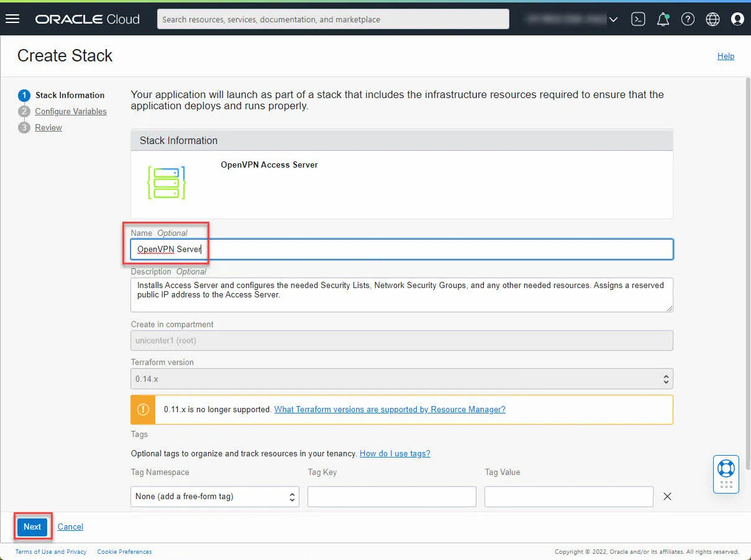Viewport: 751px width, 560px height.
Task: Open the help question mark menu
Action: [x=688, y=19]
